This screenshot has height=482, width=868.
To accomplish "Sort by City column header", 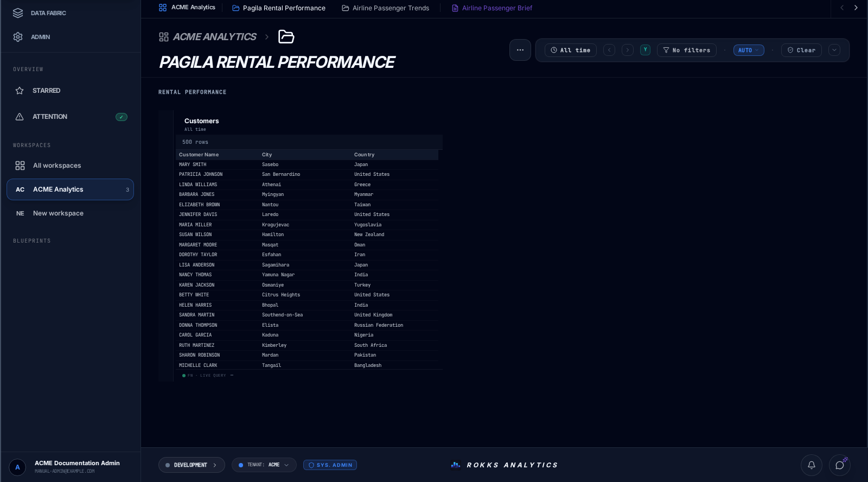I will click(267, 155).
